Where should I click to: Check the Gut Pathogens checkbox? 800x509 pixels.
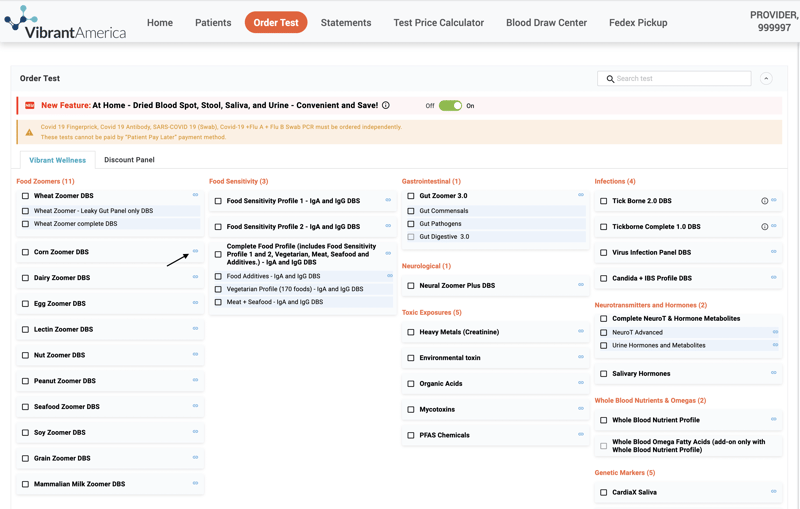pyautogui.click(x=411, y=224)
